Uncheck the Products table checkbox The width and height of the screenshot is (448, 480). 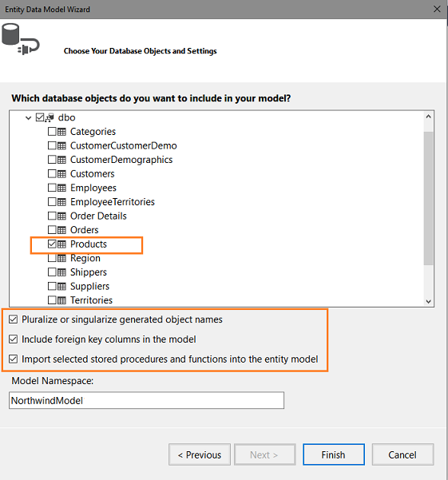click(x=52, y=244)
